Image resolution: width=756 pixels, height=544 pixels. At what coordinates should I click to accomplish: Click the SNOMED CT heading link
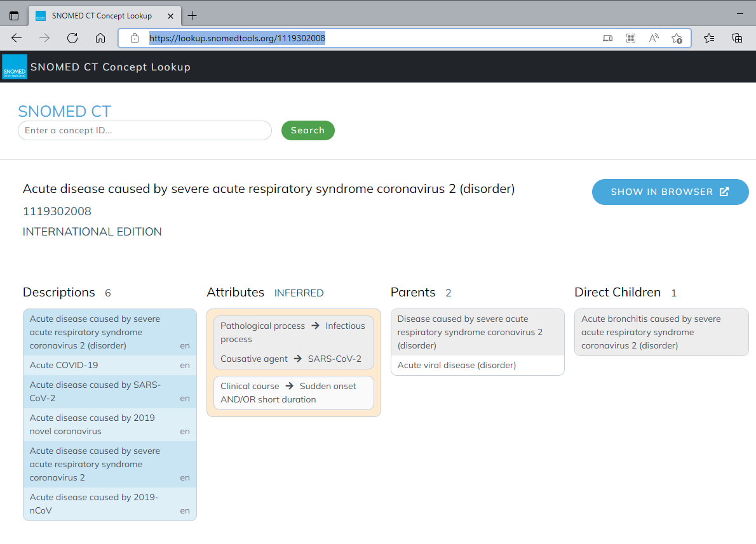[x=64, y=111]
